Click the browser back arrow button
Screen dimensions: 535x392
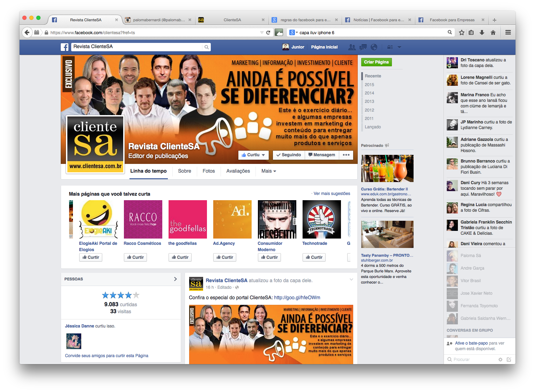pyautogui.click(x=27, y=32)
